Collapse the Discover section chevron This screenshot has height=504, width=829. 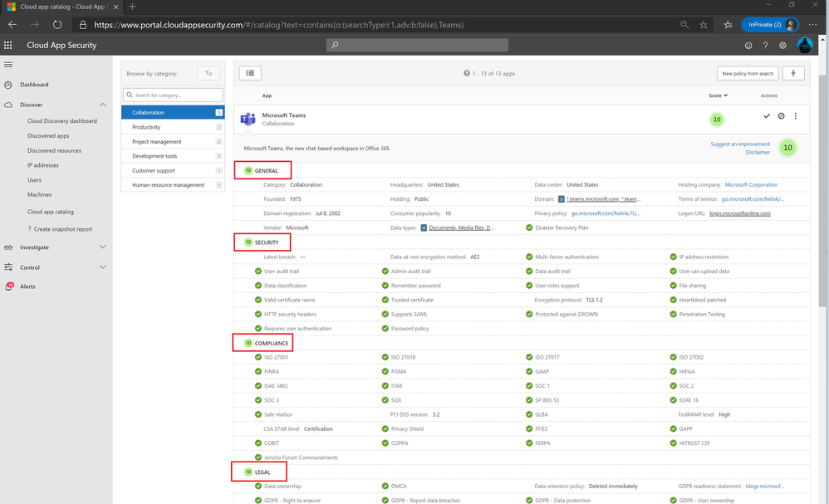tap(102, 105)
